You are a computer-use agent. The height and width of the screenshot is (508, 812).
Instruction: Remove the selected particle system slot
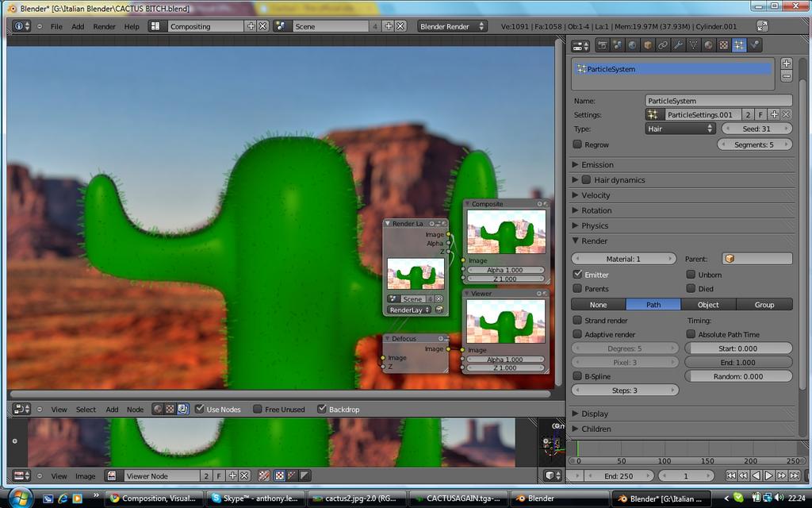(x=786, y=76)
